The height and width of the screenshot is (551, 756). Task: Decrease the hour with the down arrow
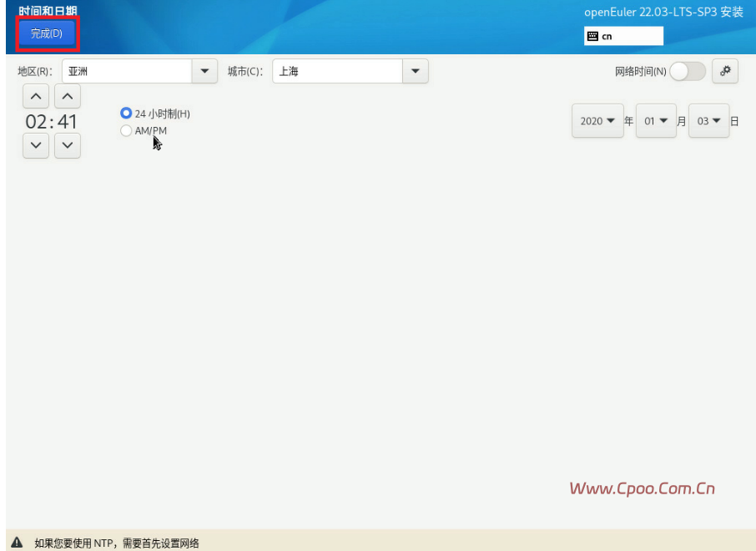(x=36, y=145)
